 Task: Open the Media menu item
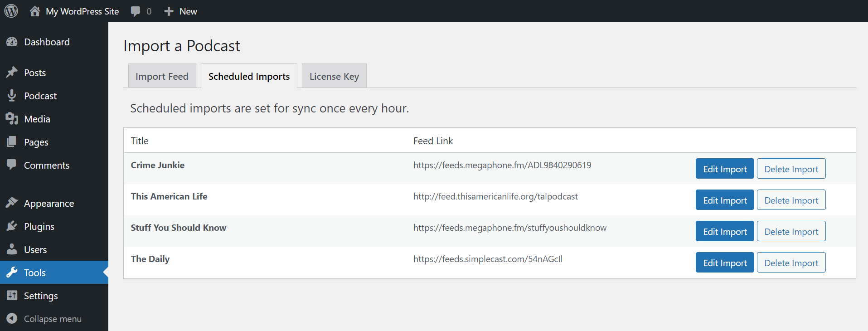coord(37,119)
